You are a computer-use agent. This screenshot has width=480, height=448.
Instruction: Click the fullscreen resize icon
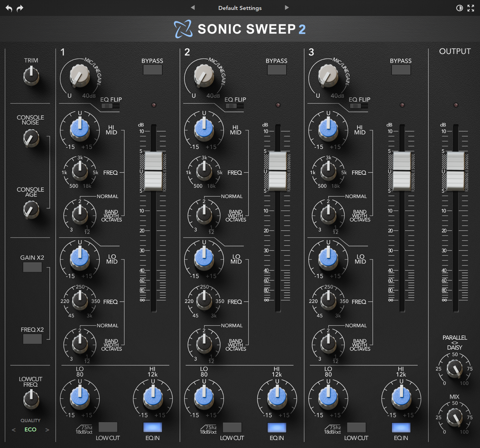pos(471,8)
